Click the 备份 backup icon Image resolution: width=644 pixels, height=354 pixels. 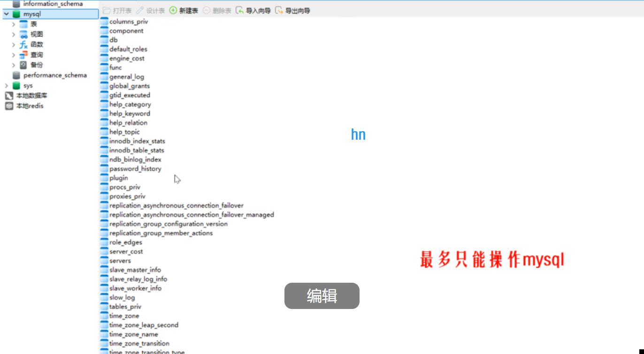pyautogui.click(x=23, y=65)
